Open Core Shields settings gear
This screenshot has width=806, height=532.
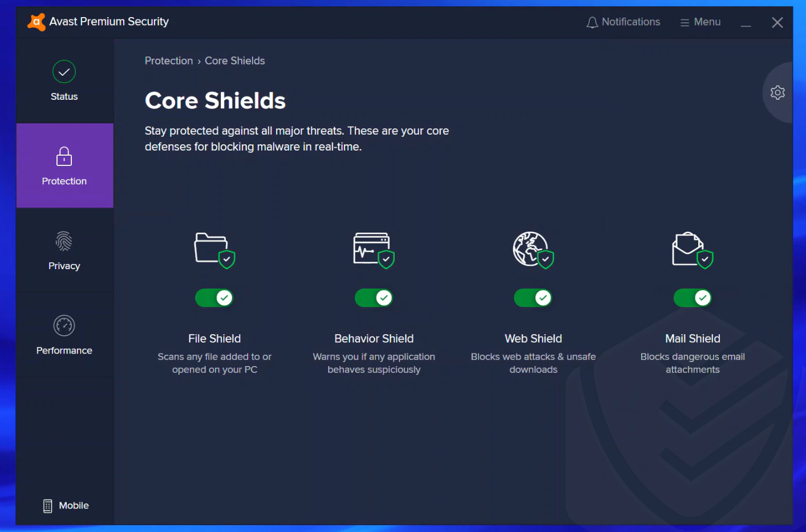[777, 92]
